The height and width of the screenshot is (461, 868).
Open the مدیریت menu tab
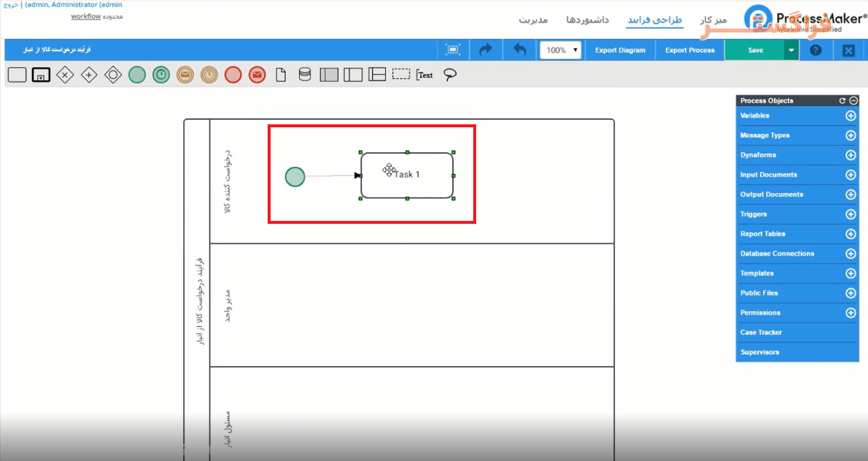pyautogui.click(x=533, y=20)
